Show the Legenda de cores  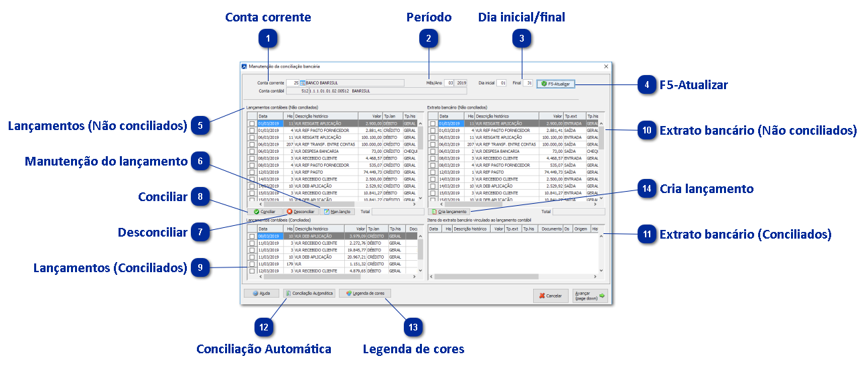tap(365, 293)
